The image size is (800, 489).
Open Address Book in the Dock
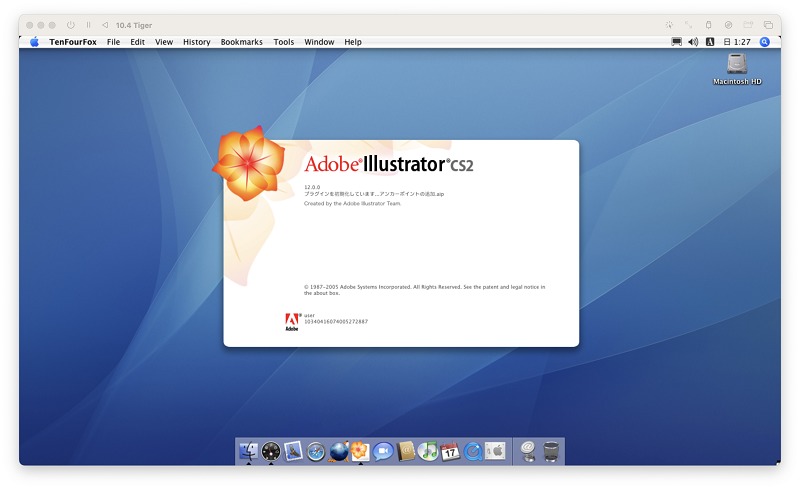[x=406, y=451]
